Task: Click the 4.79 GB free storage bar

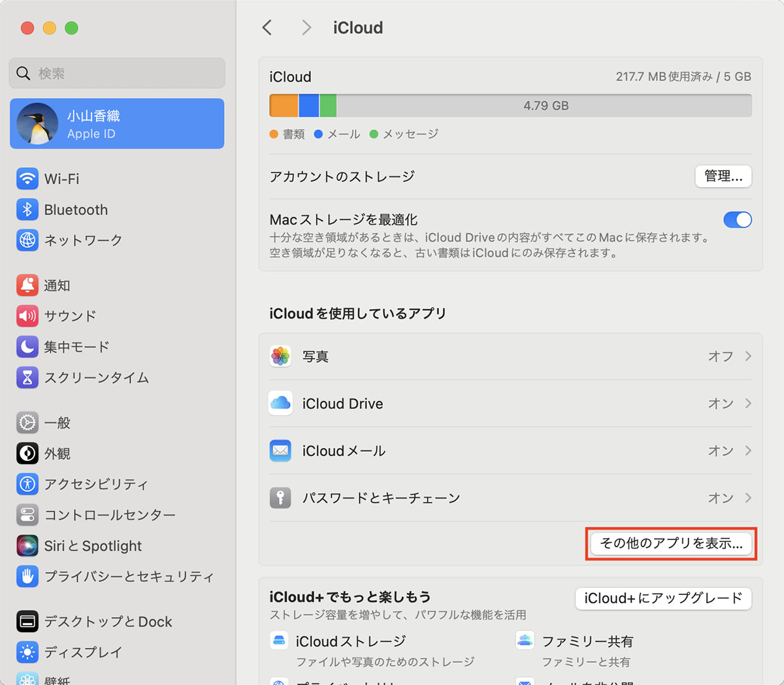Action: [x=544, y=105]
